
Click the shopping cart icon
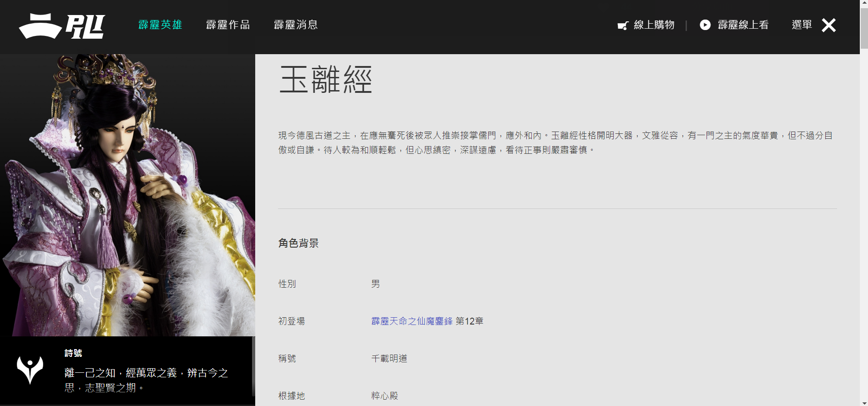click(623, 25)
